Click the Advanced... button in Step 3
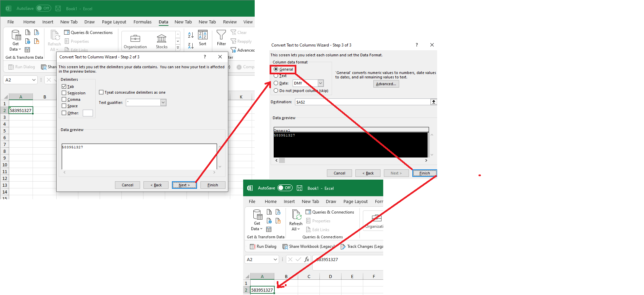Screen dimensions: 644x295 tap(386, 84)
